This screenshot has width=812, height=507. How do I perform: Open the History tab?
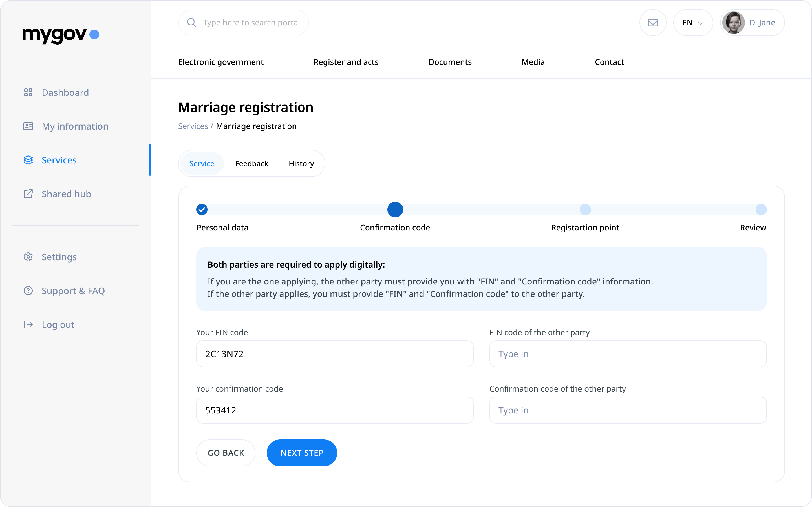(301, 164)
